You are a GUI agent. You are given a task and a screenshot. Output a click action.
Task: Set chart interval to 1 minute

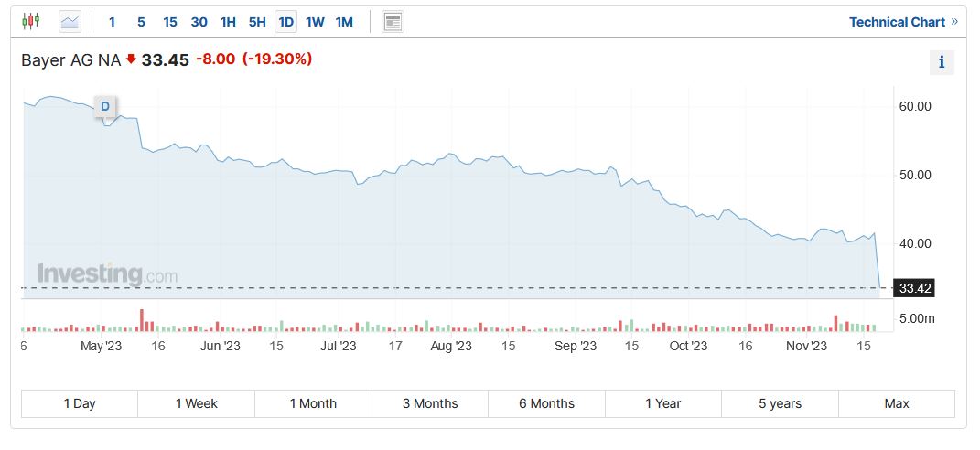[112, 22]
